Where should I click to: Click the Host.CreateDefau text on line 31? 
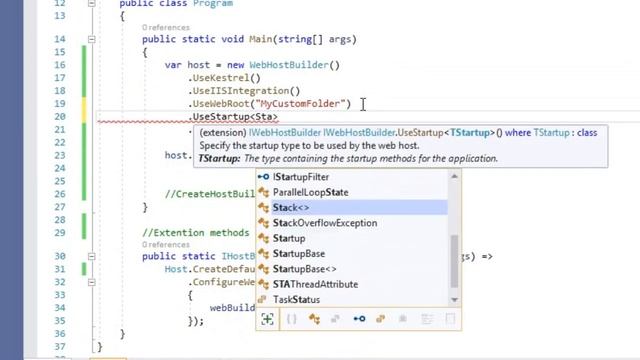210,269
